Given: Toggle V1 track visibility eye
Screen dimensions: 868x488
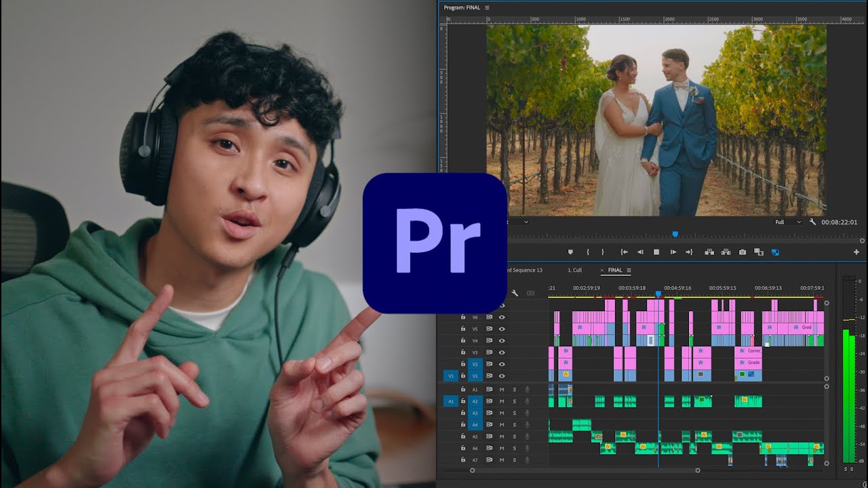Looking at the screenshot, I should [x=502, y=375].
